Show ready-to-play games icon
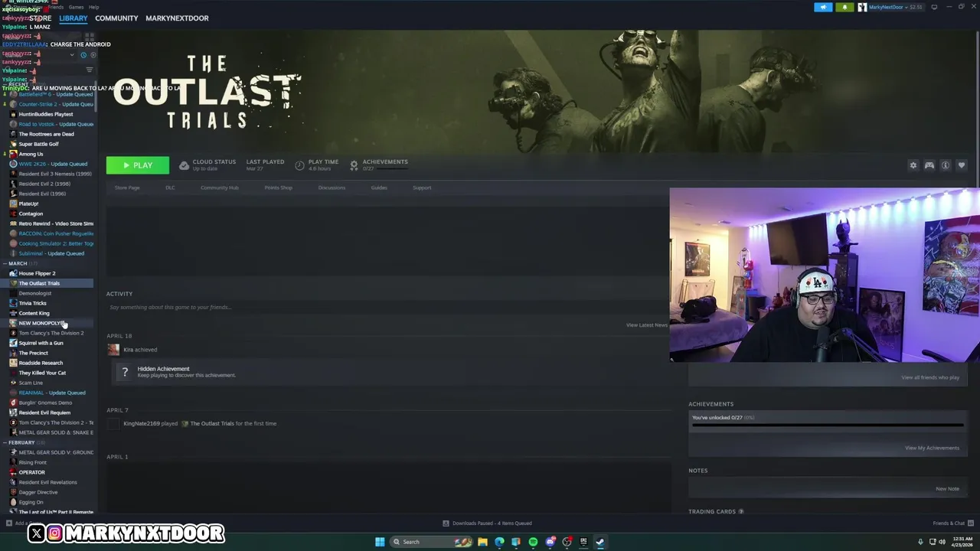The image size is (980, 551). pyautogui.click(x=93, y=55)
